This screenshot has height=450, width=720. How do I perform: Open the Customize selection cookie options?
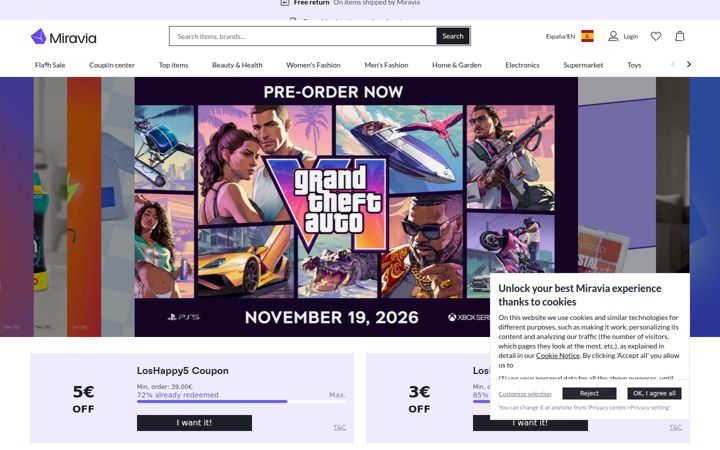(525, 394)
